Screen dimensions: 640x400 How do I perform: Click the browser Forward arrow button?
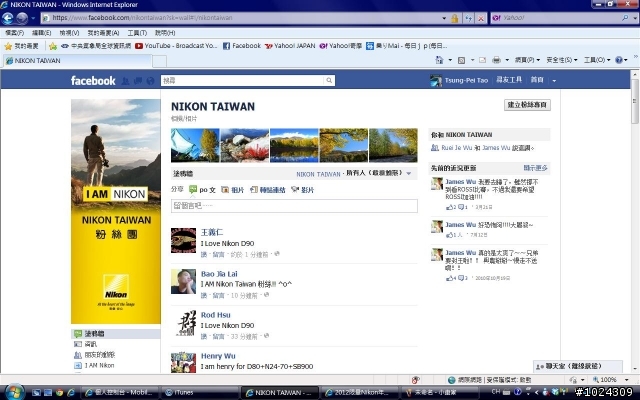pyautogui.click(x=22, y=18)
